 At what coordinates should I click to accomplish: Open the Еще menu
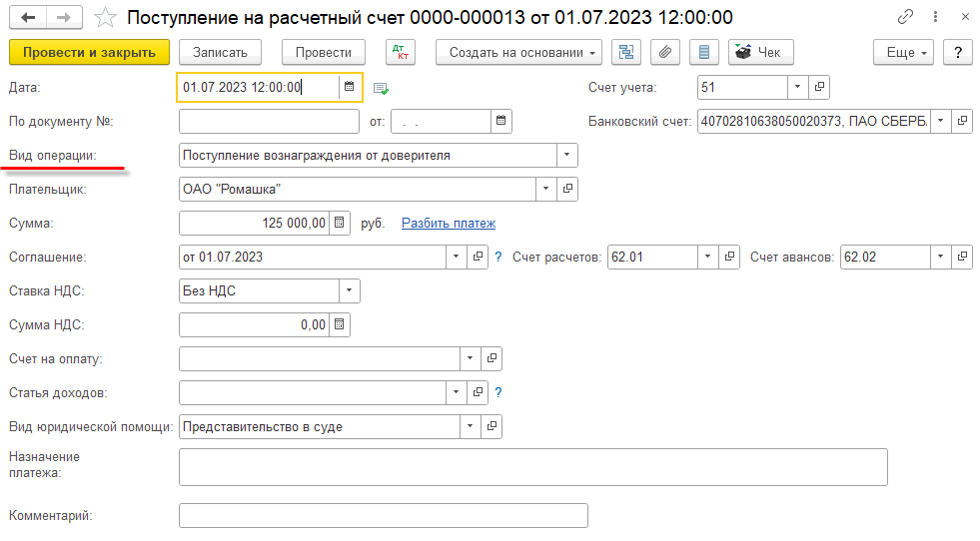(x=902, y=52)
